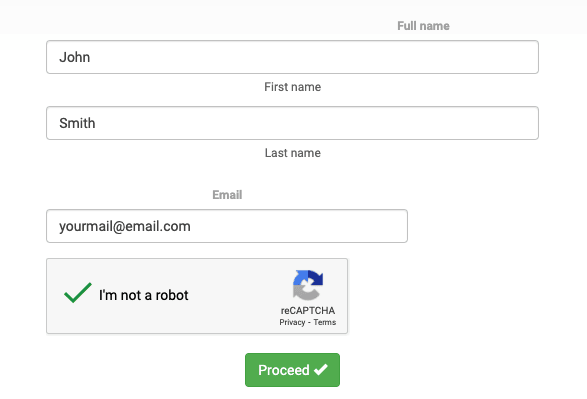Click the 'First name' caption below the field
The width and height of the screenshot is (587, 399).
(x=292, y=87)
